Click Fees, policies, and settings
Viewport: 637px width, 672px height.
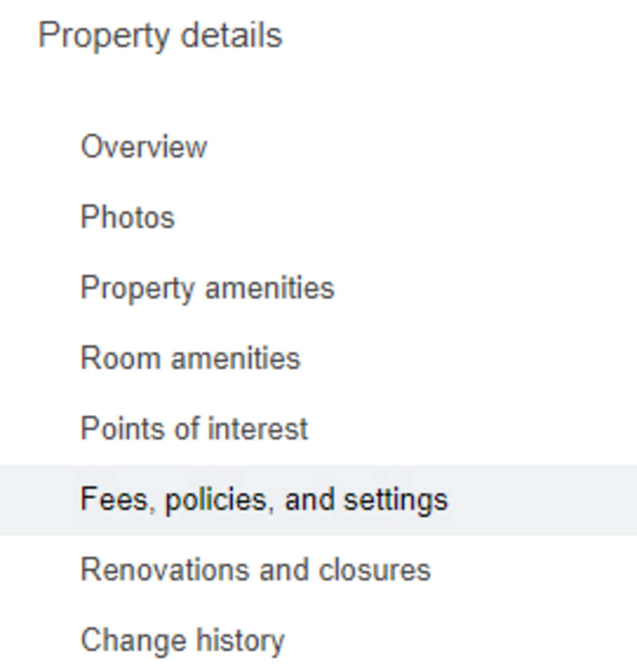264,500
